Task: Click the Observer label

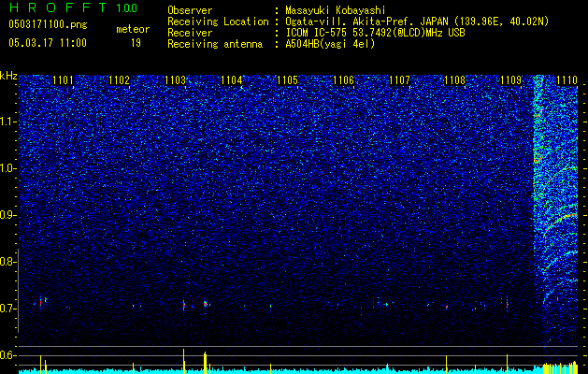Action: 190,10
